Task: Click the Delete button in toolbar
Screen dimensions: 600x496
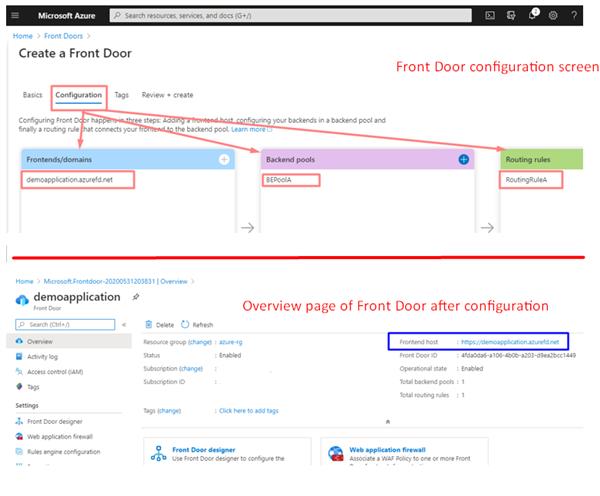Action: pyautogui.click(x=159, y=324)
